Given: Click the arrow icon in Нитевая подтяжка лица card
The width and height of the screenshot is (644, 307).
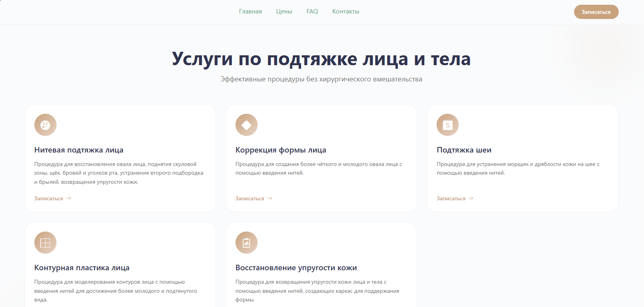Looking at the screenshot, I should pos(68,198).
